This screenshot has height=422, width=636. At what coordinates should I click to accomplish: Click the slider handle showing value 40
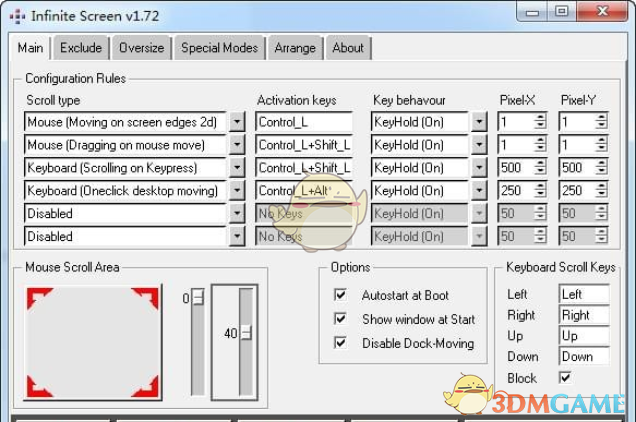pos(246,333)
